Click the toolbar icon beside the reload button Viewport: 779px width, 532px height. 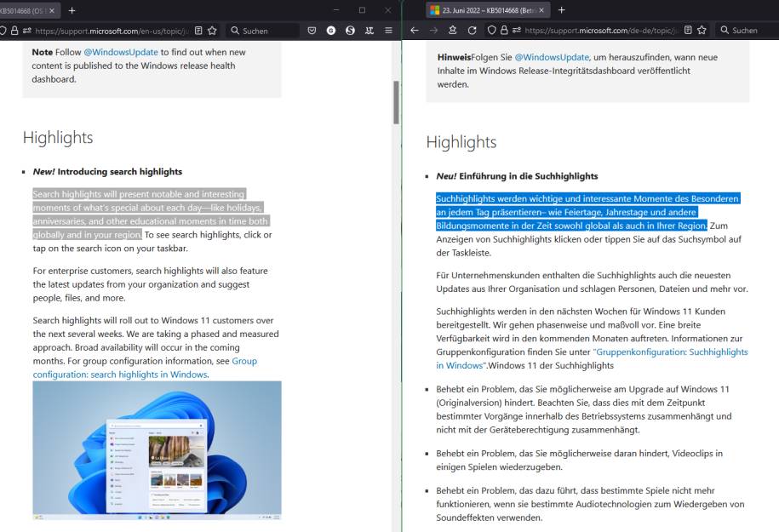pos(453,31)
